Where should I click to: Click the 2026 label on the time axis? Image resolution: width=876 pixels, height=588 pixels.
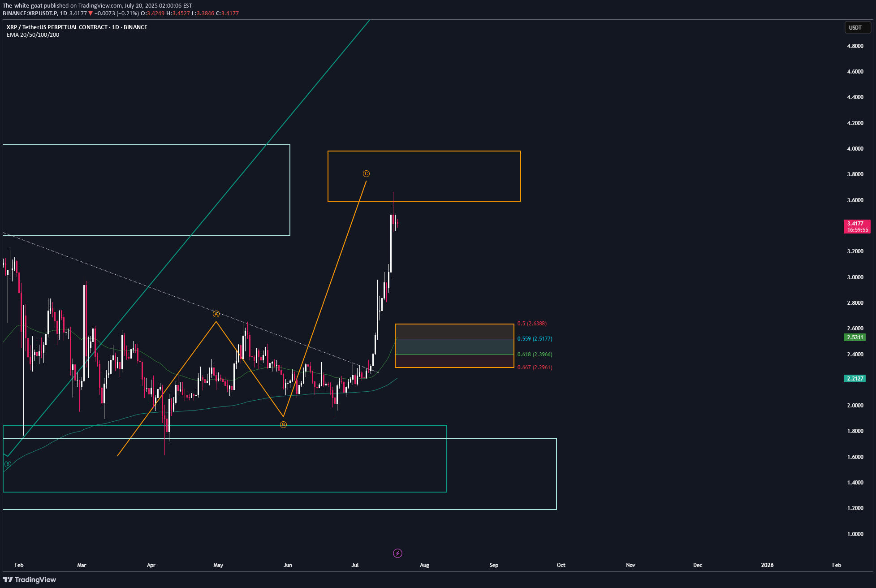(767, 565)
